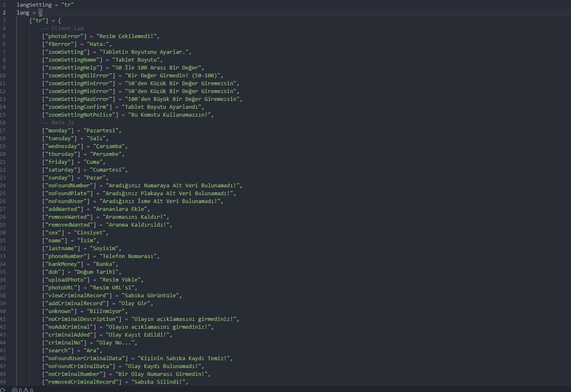This screenshot has width=571, height=392.
Task: Click line number 3 in the gutter
Action: [x=4, y=21]
